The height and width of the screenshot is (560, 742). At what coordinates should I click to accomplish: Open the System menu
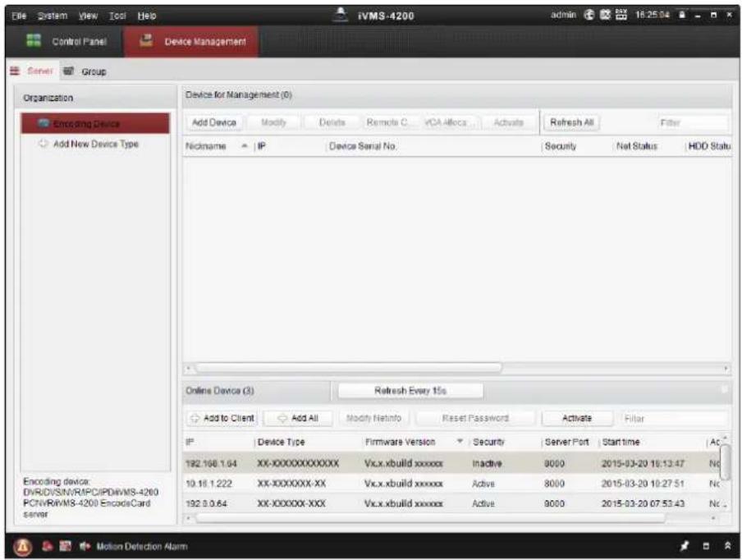click(53, 16)
